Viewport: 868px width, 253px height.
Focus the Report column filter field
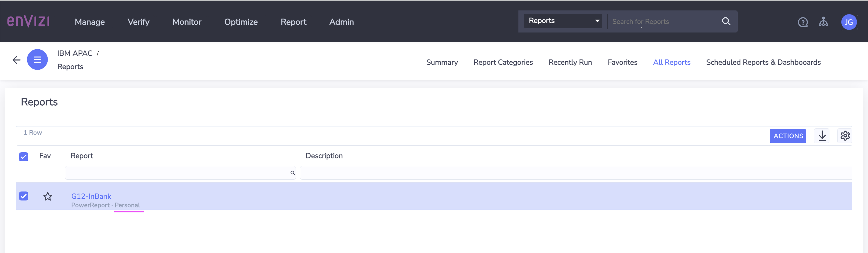180,173
